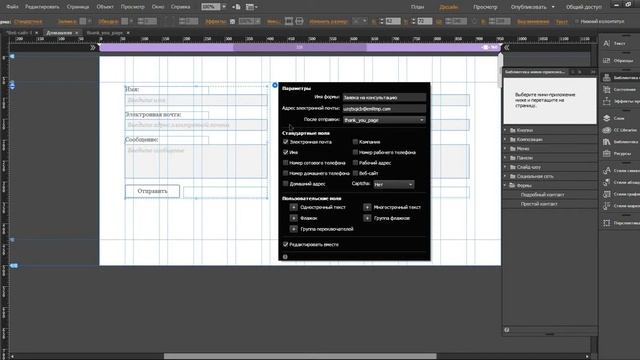Screen dimensions: 640x360
Task: Collapse left panel with double chevron
Action: (93, 48)
